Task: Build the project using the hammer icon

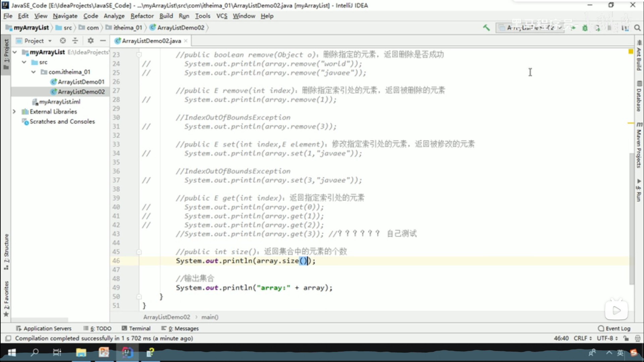Action: pyautogui.click(x=487, y=28)
